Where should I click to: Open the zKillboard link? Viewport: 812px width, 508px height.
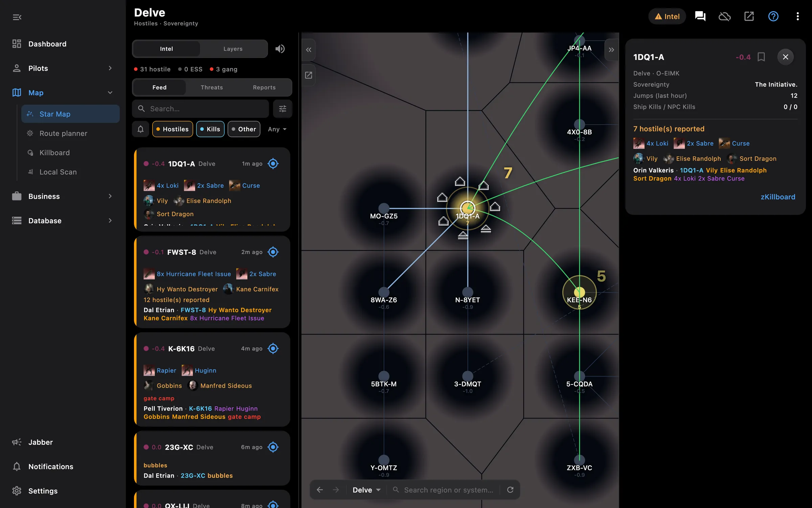coord(778,197)
